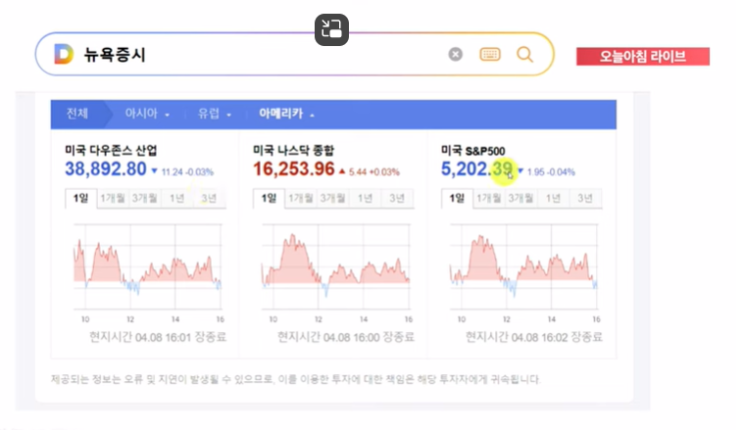Click the search field containing 뉴욕증시
743x430 pixels.
[x=294, y=54]
